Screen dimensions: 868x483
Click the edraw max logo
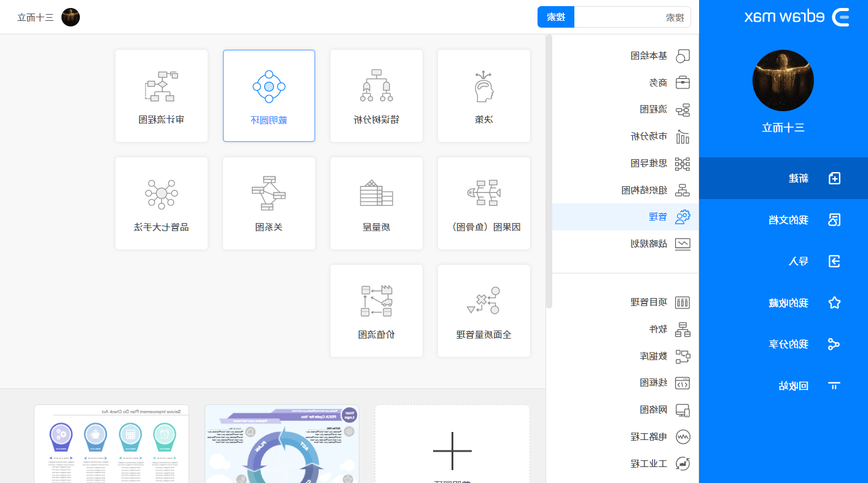click(x=797, y=17)
